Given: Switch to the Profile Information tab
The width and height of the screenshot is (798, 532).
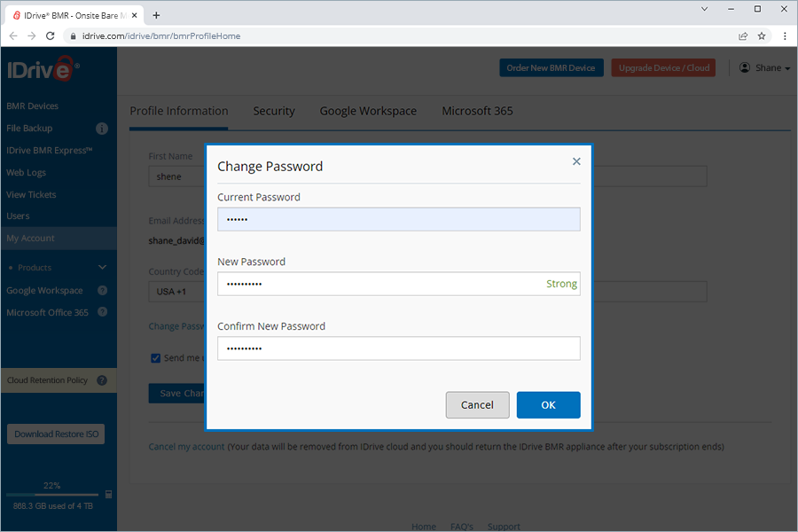Looking at the screenshot, I should tap(178, 111).
